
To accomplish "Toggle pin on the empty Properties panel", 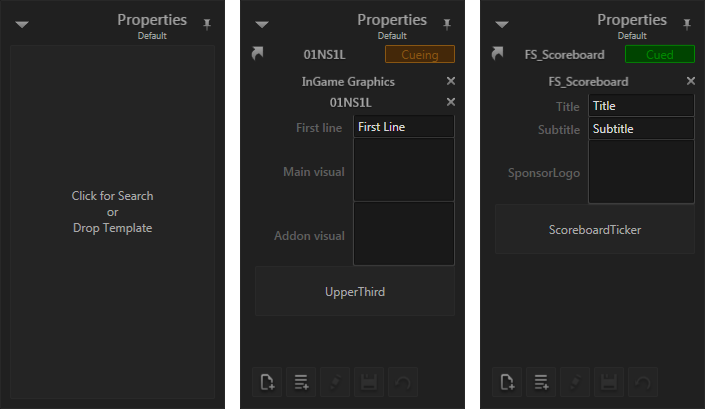I will coord(207,24).
